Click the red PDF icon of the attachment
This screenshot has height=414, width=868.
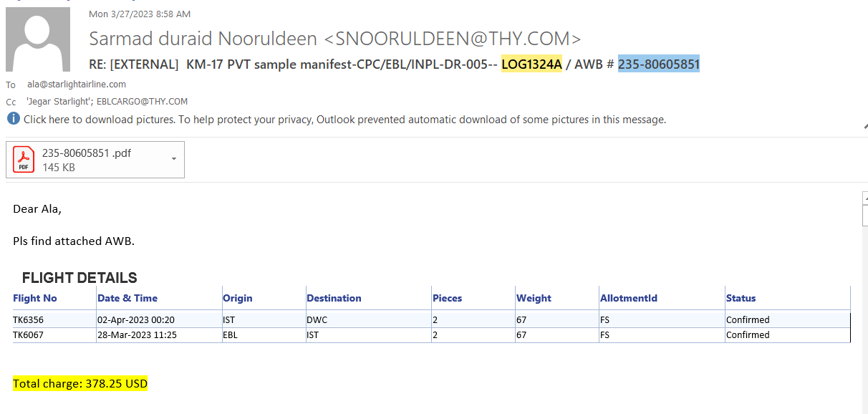(x=24, y=159)
